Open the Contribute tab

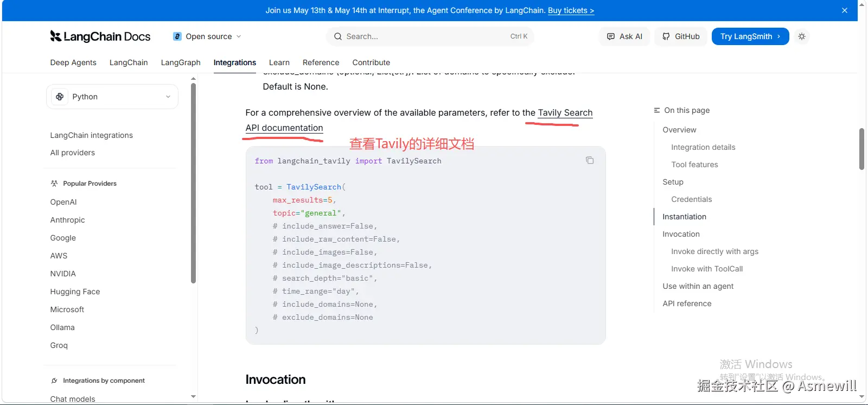click(x=371, y=62)
